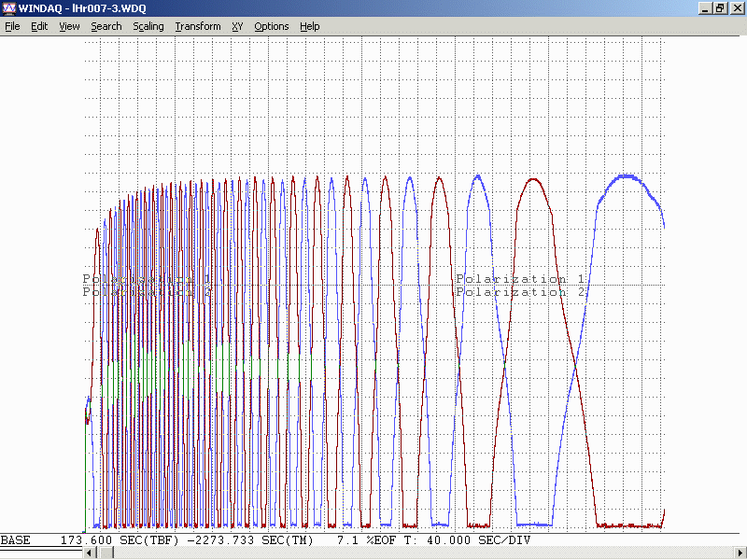Open the XY menu
747x560 pixels.
237,26
